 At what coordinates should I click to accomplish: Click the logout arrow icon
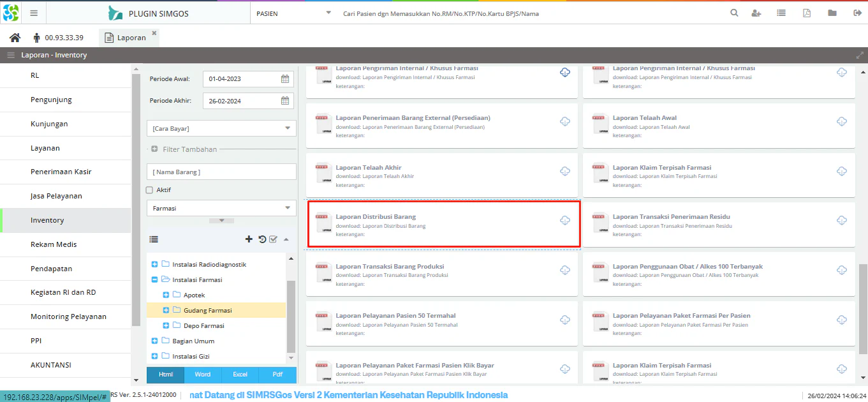click(857, 13)
